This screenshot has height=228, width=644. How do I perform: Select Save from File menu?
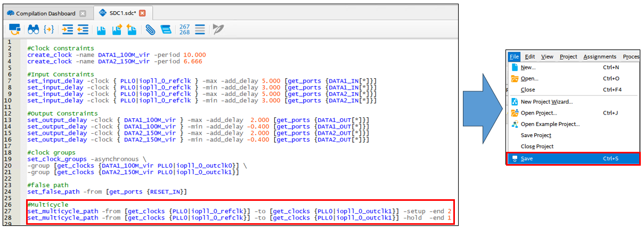click(526, 158)
